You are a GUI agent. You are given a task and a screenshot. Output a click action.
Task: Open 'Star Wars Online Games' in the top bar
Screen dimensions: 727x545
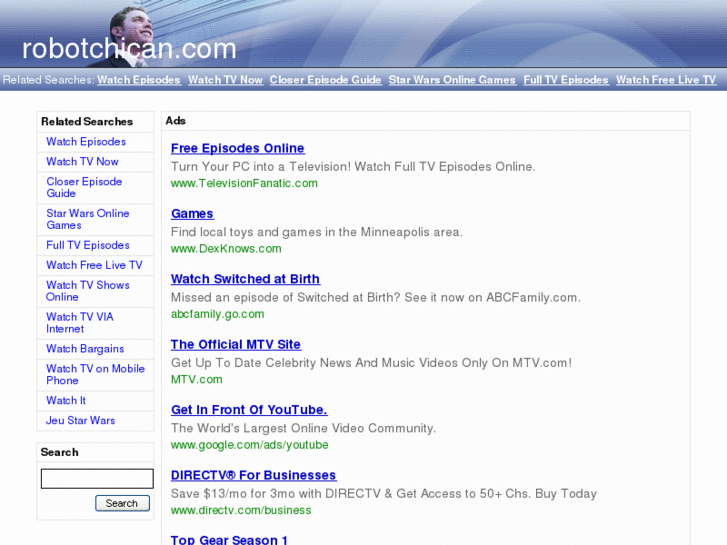coord(452,80)
